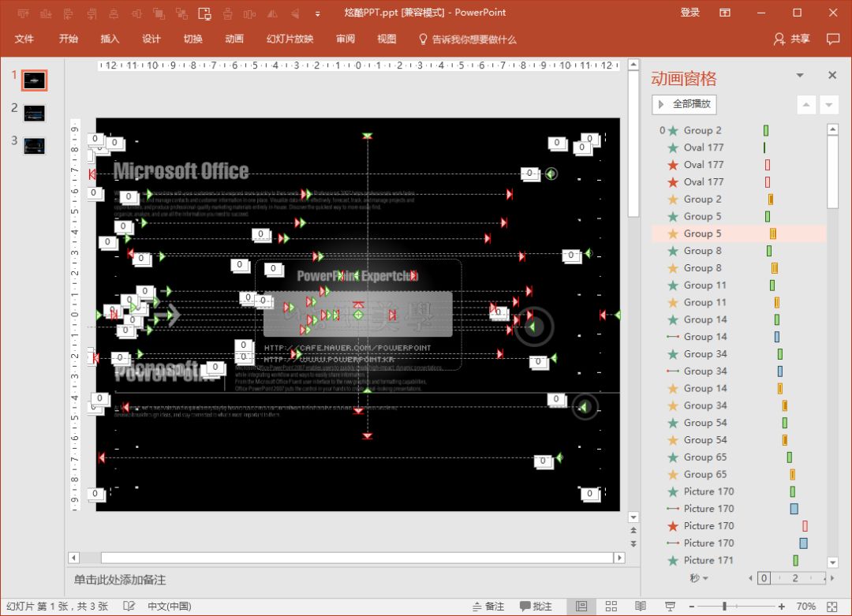Open the animation pane options dropdown arrow
The width and height of the screenshot is (852, 616).
799,76
